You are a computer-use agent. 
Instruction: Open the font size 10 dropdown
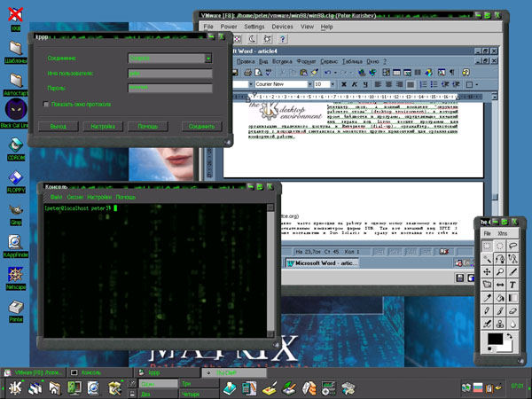click(x=332, y=84)
